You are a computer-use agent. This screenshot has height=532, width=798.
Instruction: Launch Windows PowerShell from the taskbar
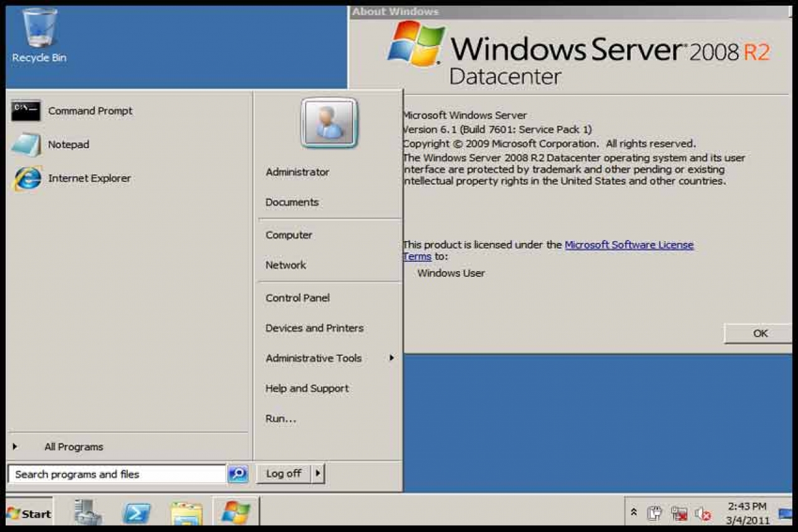137,514
